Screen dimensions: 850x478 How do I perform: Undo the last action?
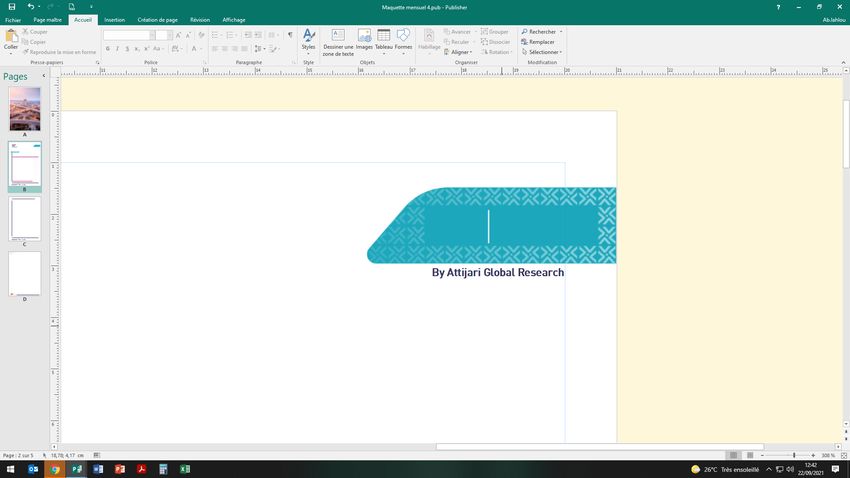[31, 7]
